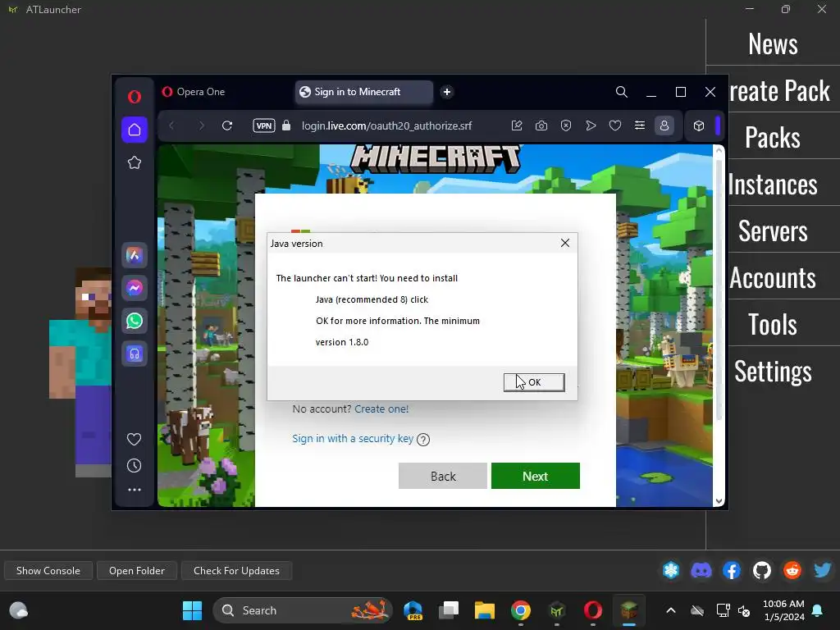Viewport: 840px width, 630px height.
Task: Click the Show Console button
Action: pos(48,571)
